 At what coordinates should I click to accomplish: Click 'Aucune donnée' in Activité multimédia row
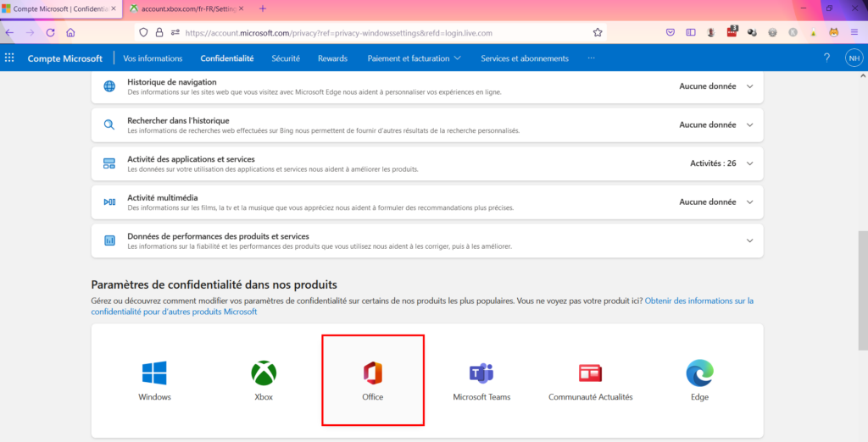coord(708,202)
